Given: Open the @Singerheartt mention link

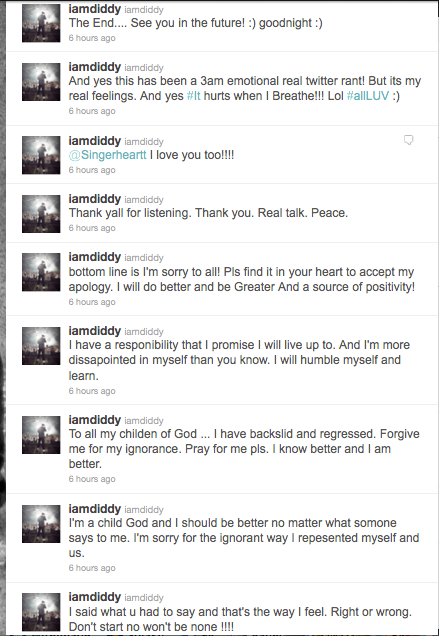Looking at the screenshot, I should click(x=108, y=155).
